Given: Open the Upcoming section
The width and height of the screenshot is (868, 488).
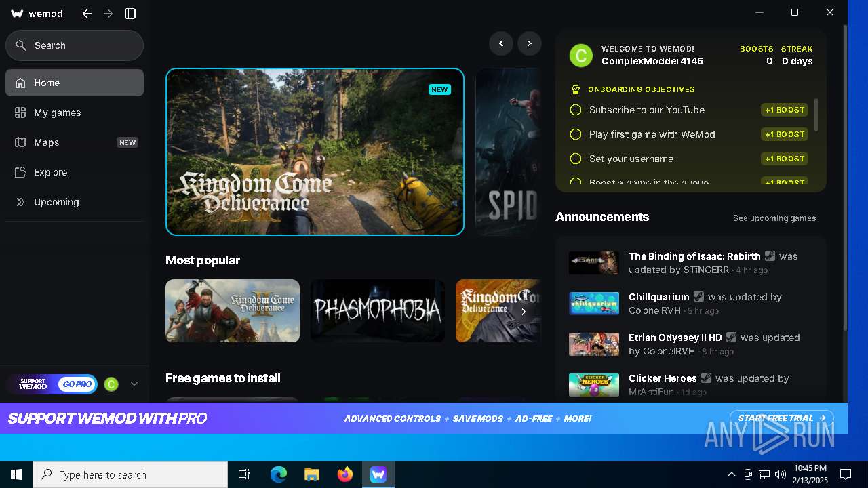Looking at the screenshot, I should coord(75,202).
